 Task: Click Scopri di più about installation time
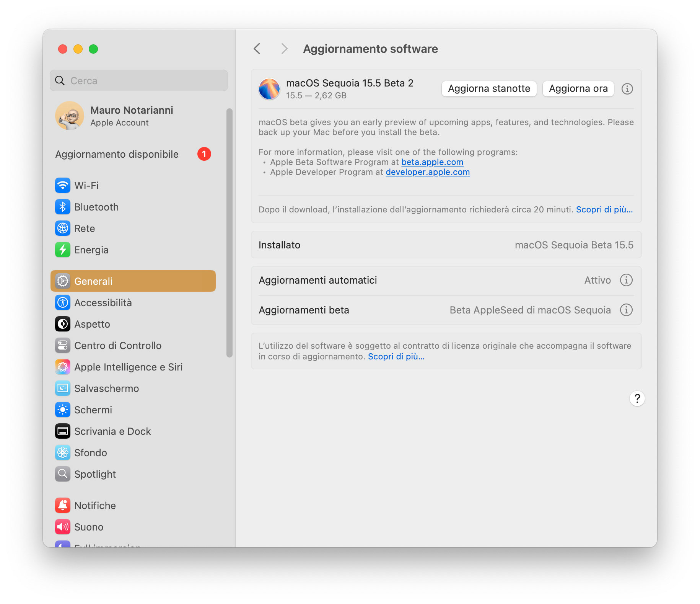point(604,210)
